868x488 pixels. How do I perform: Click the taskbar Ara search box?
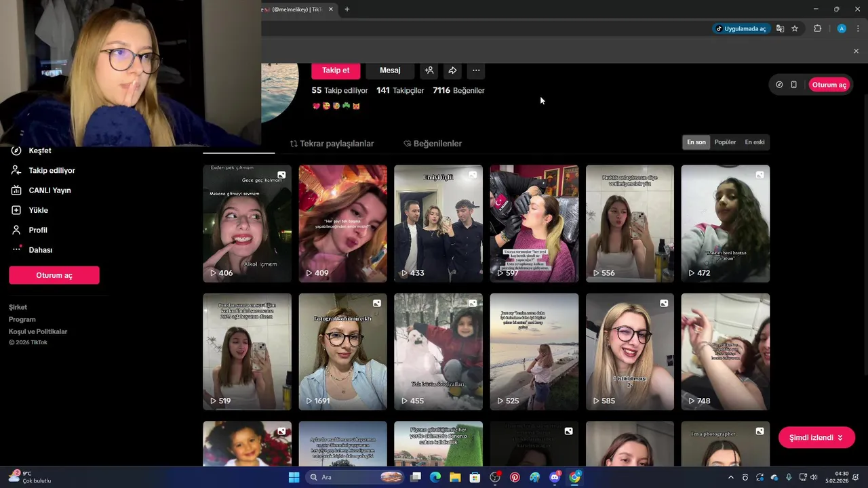355,477
